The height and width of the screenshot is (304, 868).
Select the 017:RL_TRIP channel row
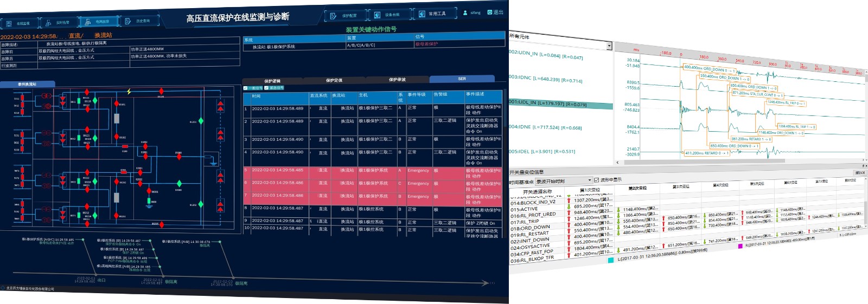pyautogui.click(x=525, y=221)
